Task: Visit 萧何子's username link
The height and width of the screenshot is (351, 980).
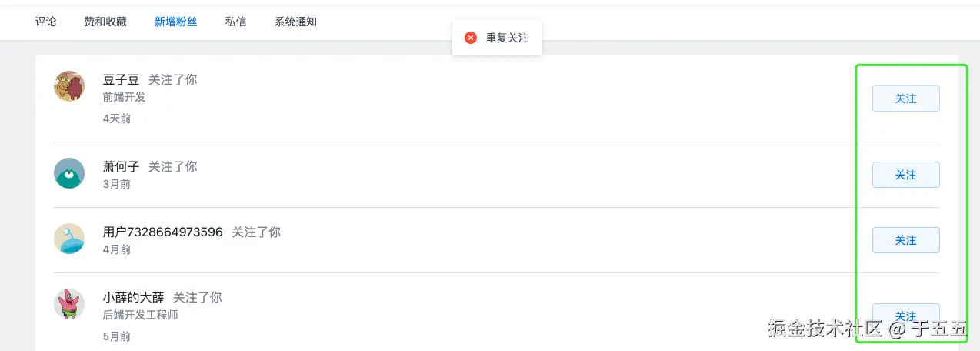Action: coord(121,166)
